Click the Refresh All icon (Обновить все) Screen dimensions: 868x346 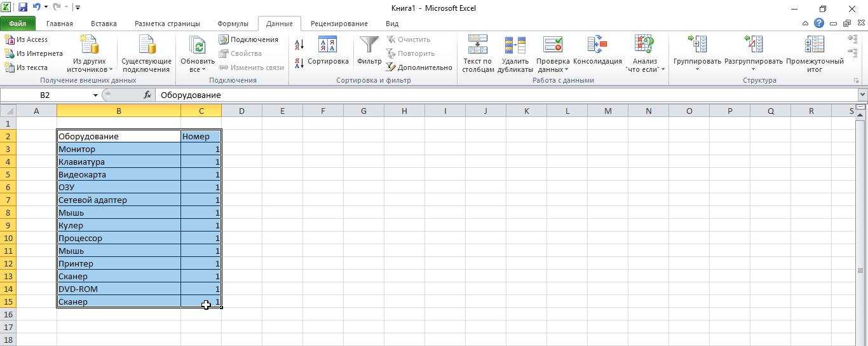pos(198,46)
